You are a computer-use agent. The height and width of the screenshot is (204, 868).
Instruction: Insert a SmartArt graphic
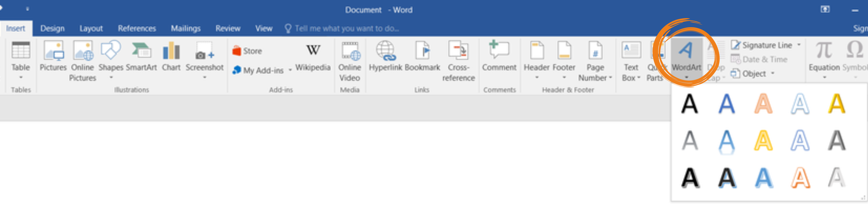point(141,56)
